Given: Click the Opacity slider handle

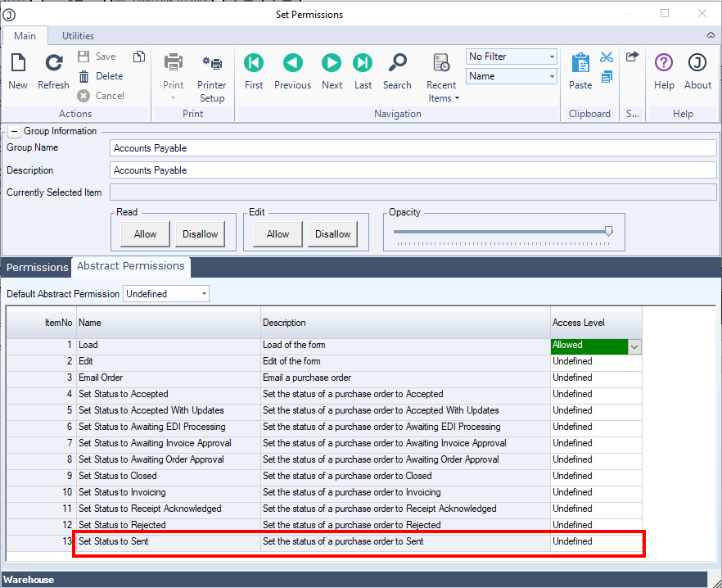Looking at the screenshot, I should click(x=608, y=232).
